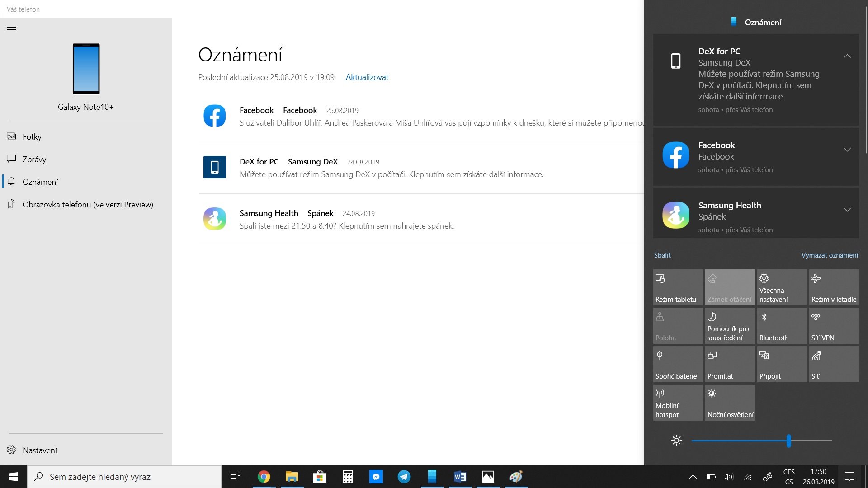Show hidden system tray icons

pyautogui.click(x=693, y=477)
